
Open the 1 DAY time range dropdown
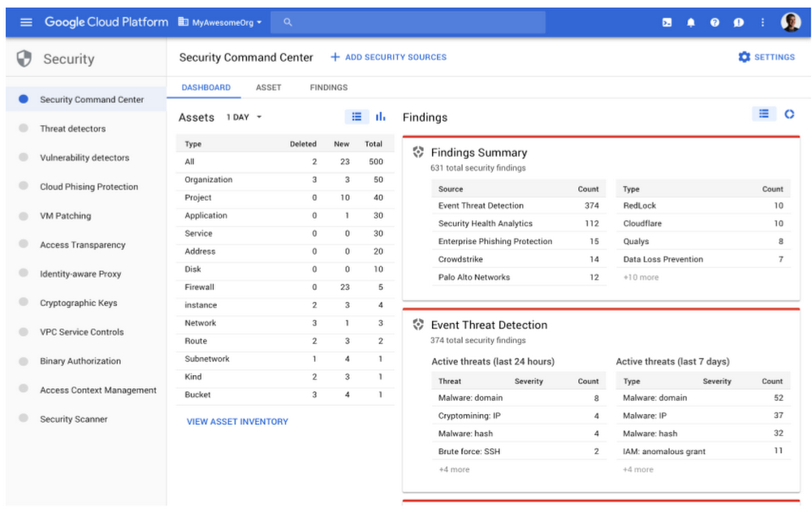point(242,117)
